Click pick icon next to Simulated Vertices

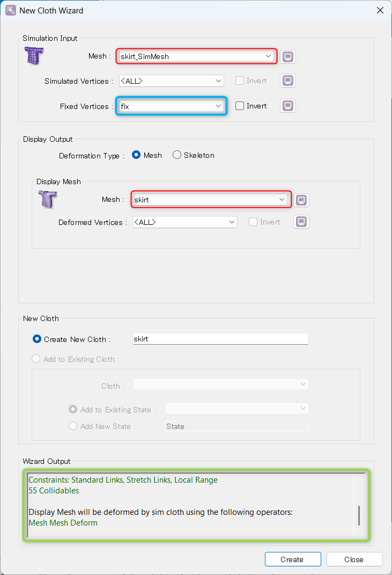pyautogui.click(x=288, y=81)
